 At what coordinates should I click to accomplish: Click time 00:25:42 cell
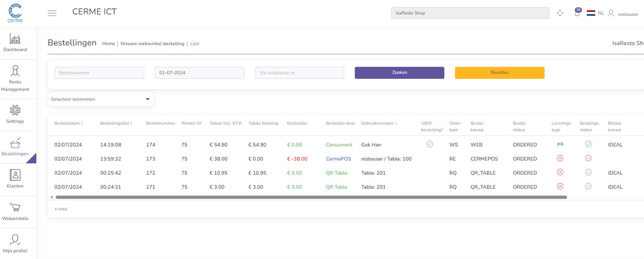(x=111, y=173)
